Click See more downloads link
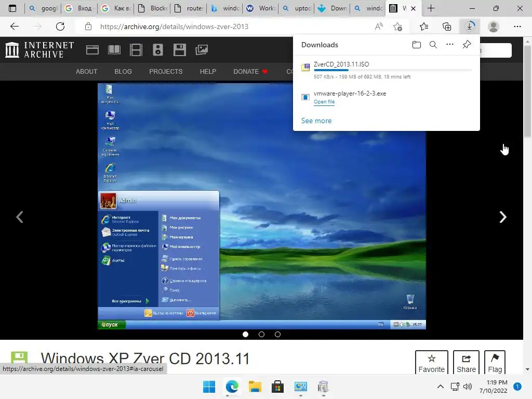532x399 pixels. pos(316,121)
